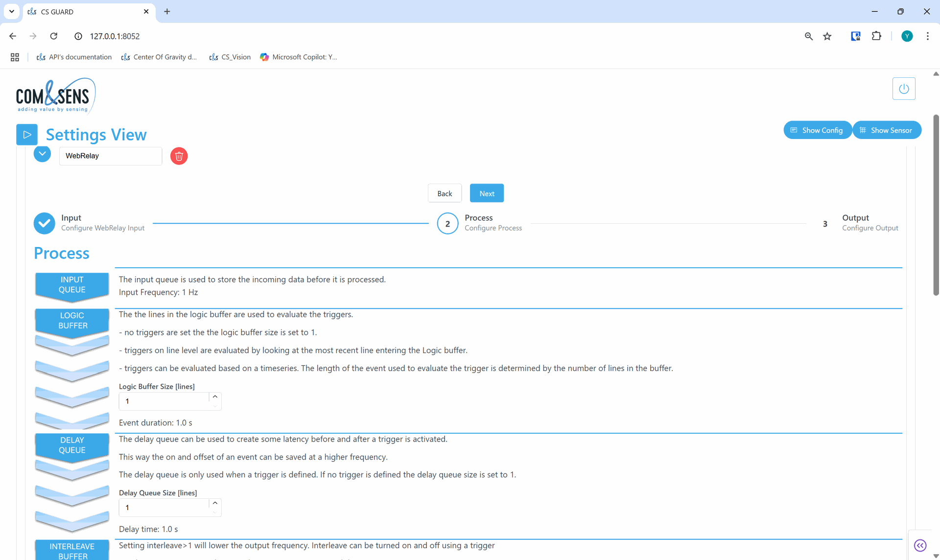Click the power button icon
940x560 pixels.
903,89
